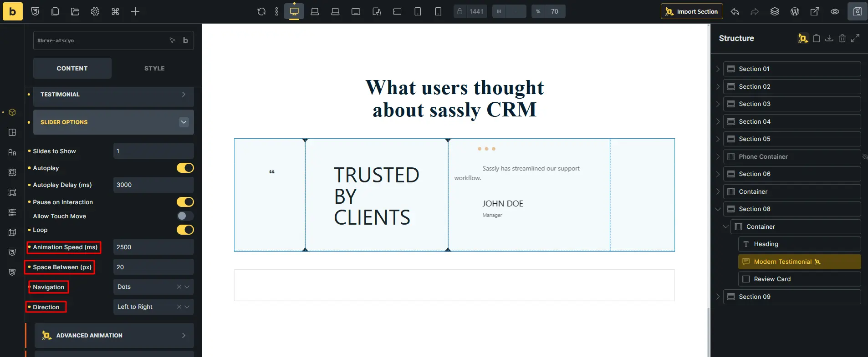The image size is (868, 357).
Task: Select the mobile portrait breakpoint icon
Action: [x=438, y=11]
